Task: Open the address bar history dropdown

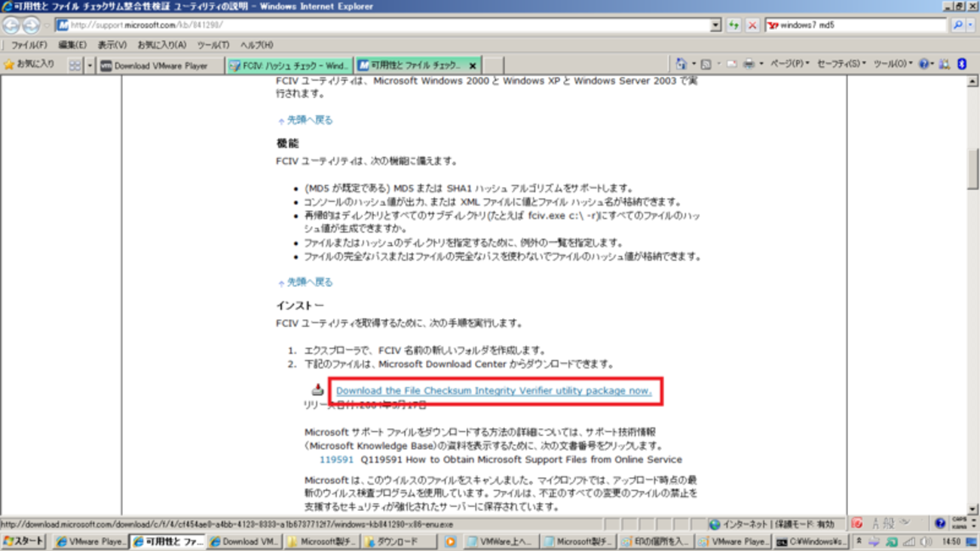Action: [x=715, y=26]
